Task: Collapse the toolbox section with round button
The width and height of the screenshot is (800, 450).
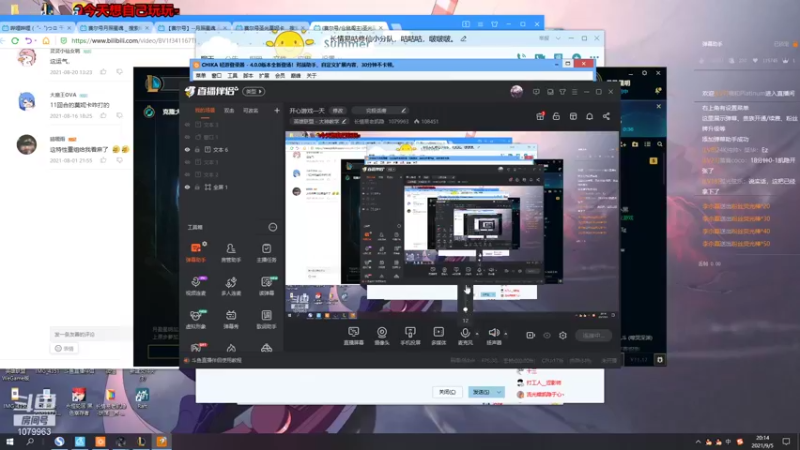Action: (x=272, y=227)
